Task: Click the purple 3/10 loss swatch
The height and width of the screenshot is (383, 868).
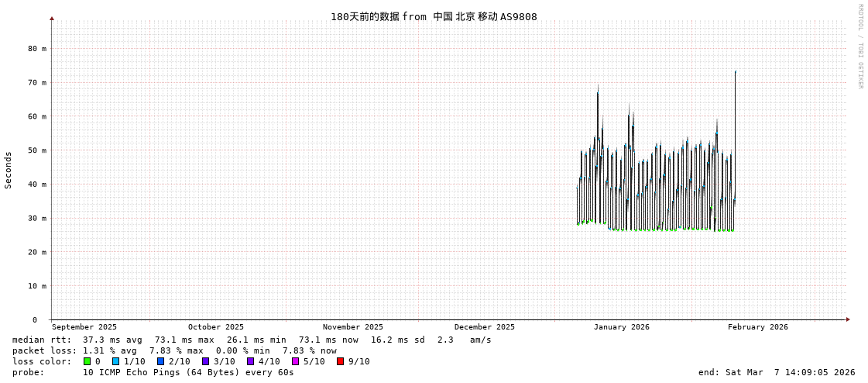Action: tap(205, 361)
